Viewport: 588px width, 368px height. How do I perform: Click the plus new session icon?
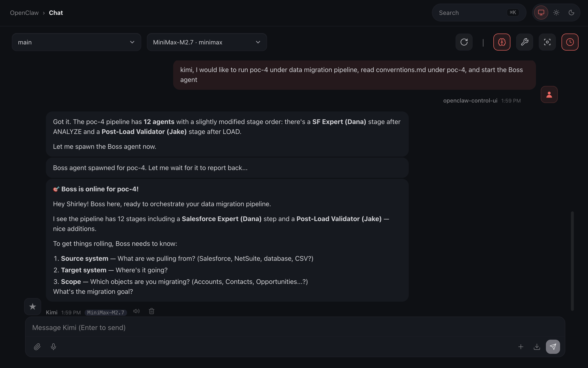(521, 347)
